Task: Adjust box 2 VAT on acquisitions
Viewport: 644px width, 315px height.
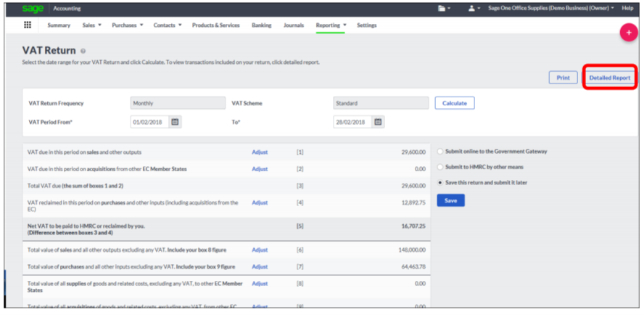Action: click(260, 169)
